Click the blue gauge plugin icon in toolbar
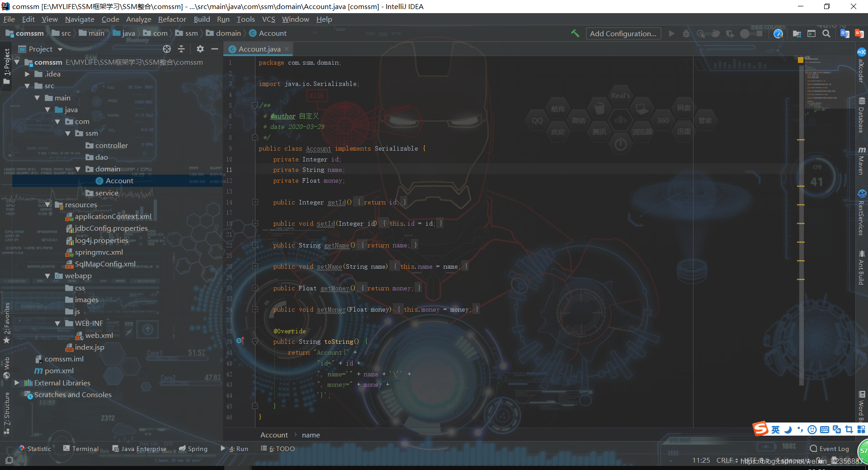This screenshot has width=868, height=470. (778, 34)
